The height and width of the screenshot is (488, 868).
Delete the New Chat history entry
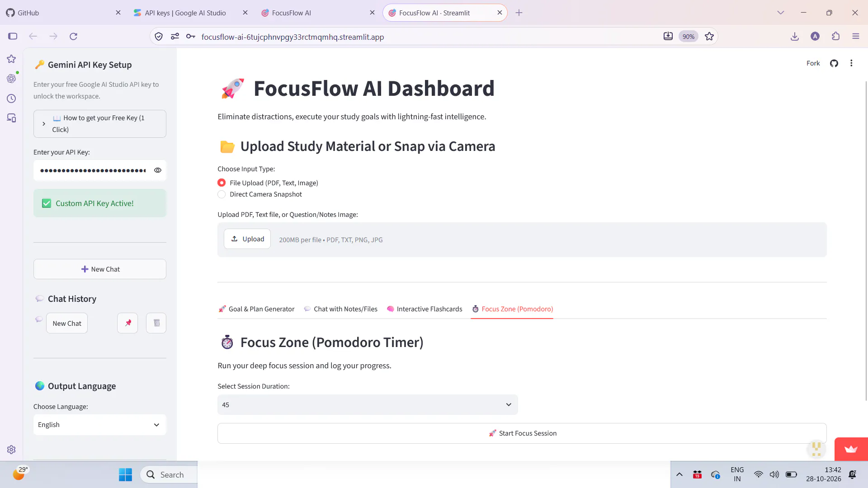click(x=156, y=323)
